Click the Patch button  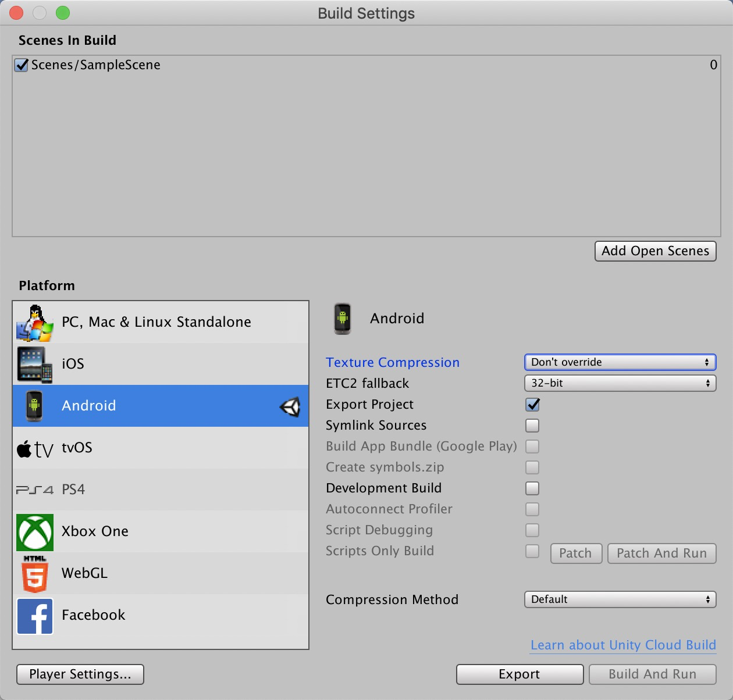click(575, 553)
